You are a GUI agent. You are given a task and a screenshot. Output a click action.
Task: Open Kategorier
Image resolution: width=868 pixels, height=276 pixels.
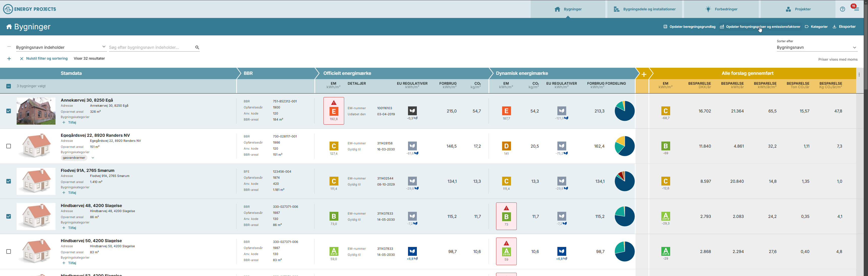pos(816,27)
